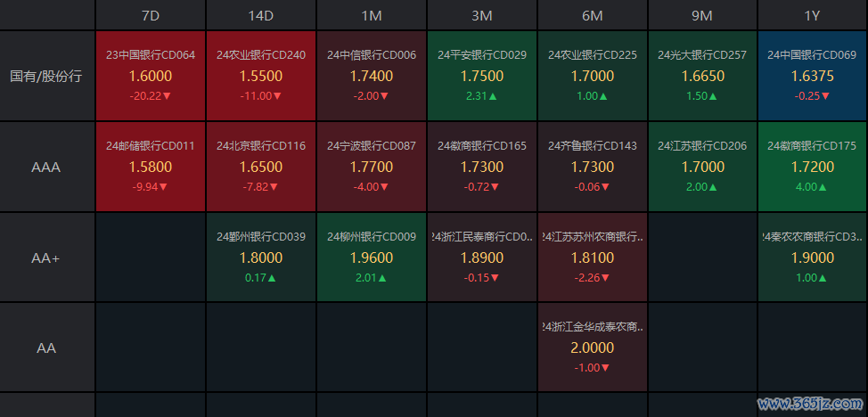The image size is (868, 417).
Task: Open the 24农业银行CD240 cell
Action: pyautogui.click(x=261, y=76)
